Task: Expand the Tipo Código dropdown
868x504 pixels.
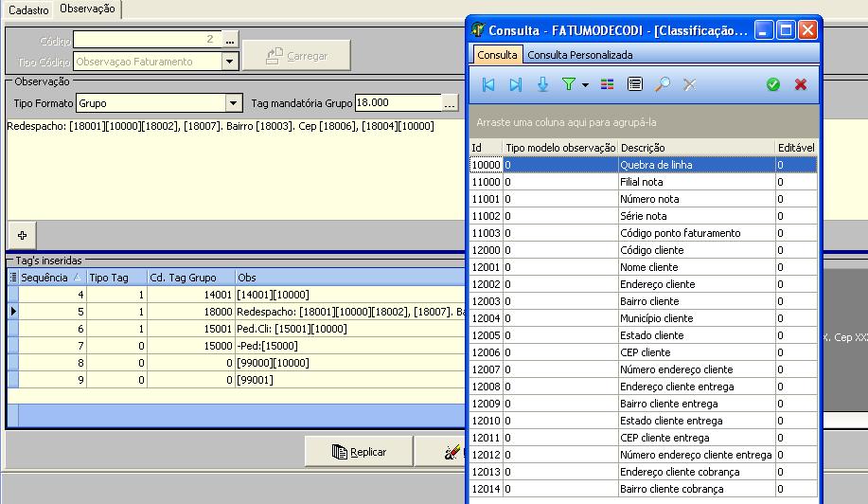Action: pos(230,62)
